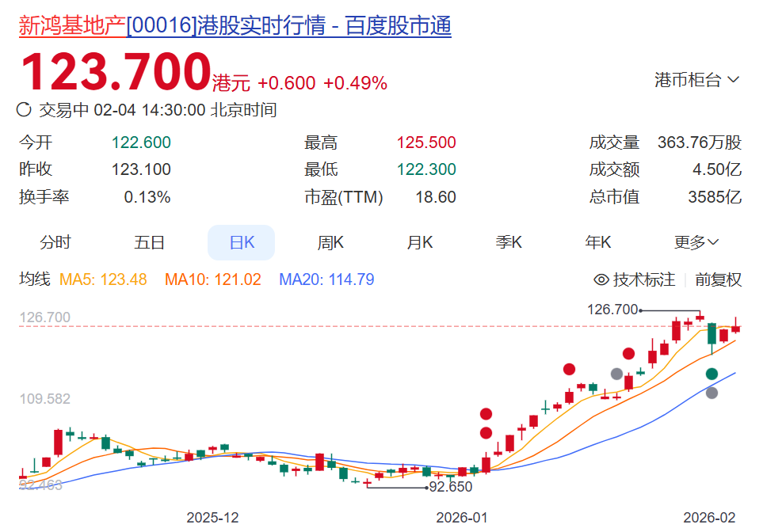Click the 109.582 price axis label
This screenshot has width=763, height=532.
click(45, 399)
